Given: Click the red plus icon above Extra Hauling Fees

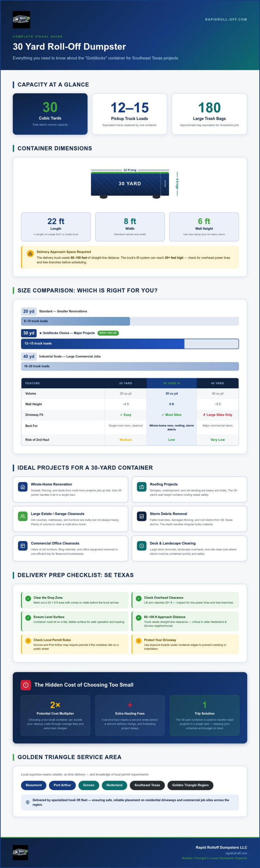Looking at the screenshot, I should pyautogui.click(x=130, y=705).
